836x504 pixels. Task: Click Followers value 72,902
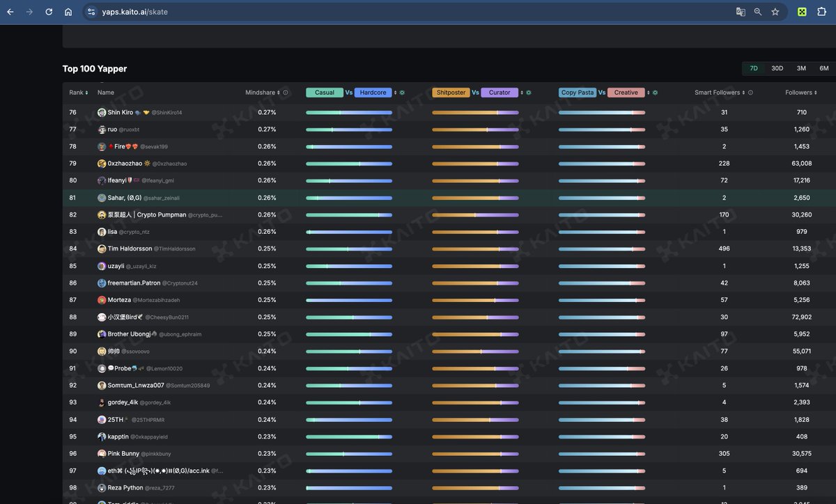802,317
